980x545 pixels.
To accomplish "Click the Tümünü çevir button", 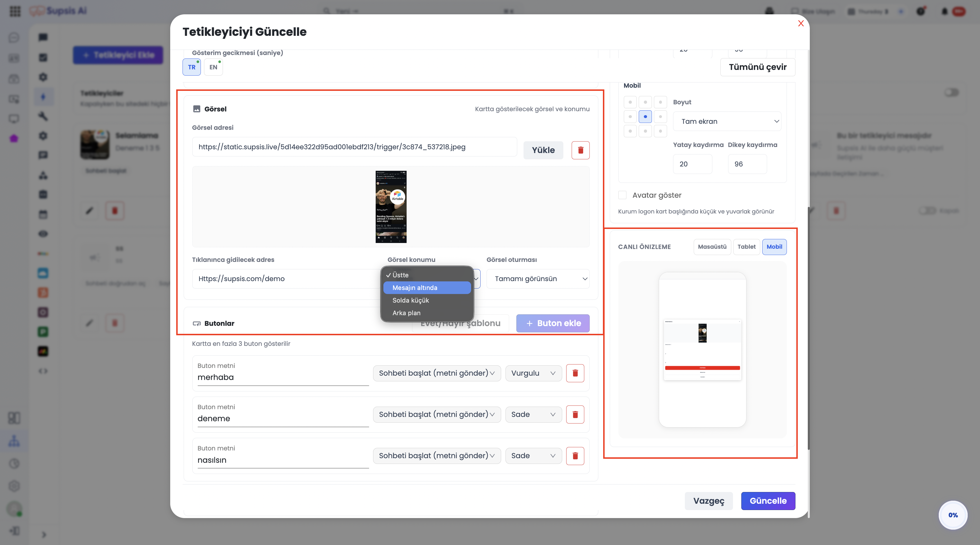I will point(757,67).
